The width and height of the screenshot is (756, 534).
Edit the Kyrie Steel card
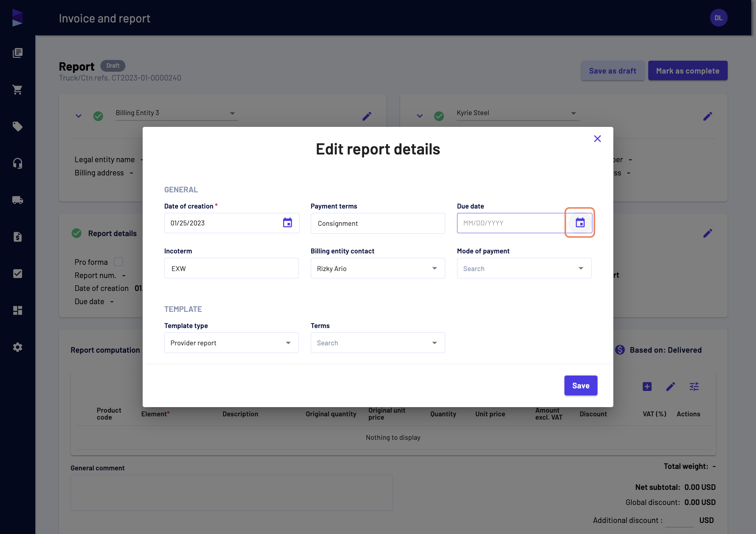point(708,116)
